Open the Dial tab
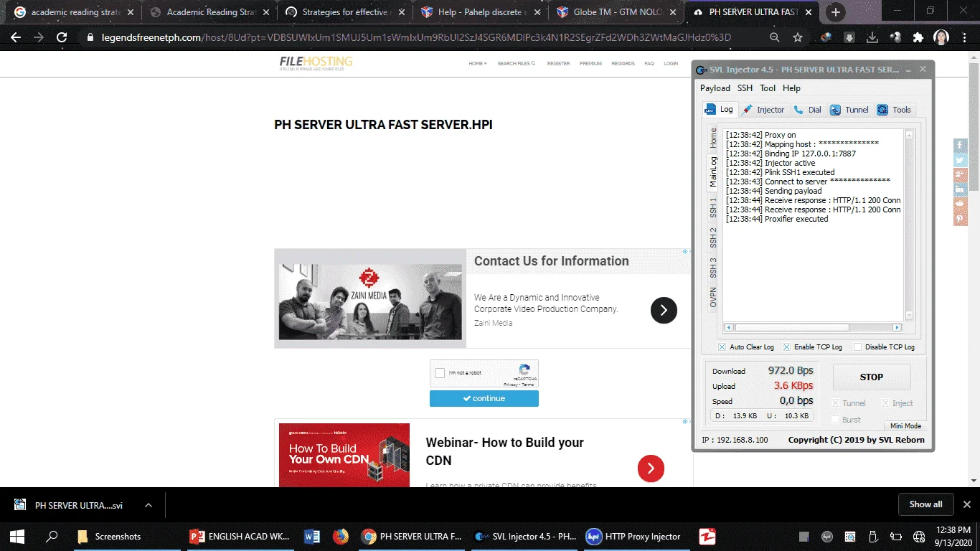 click(808, 110)
